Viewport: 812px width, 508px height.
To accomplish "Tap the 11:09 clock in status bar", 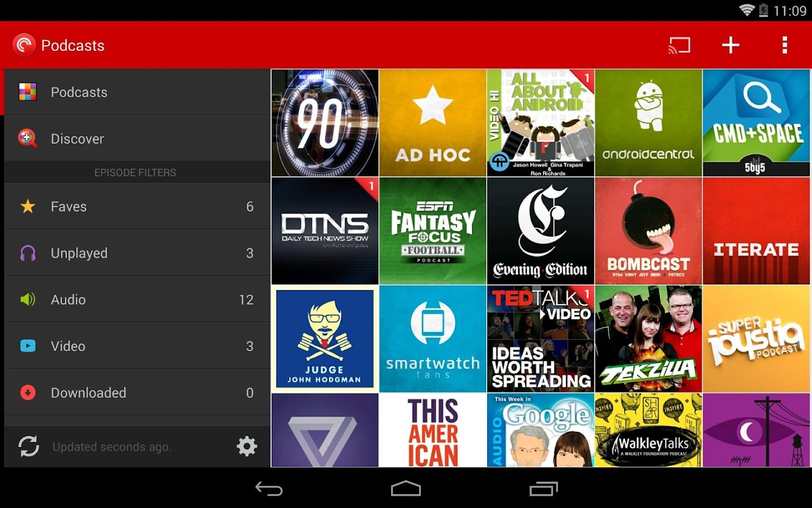I will [790, 11].
